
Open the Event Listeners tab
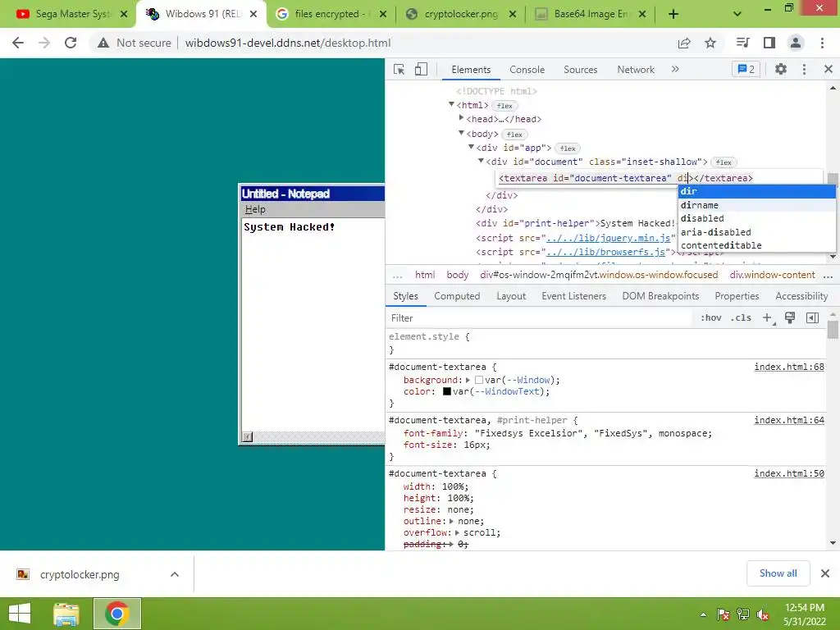click(x=573, y=296)
